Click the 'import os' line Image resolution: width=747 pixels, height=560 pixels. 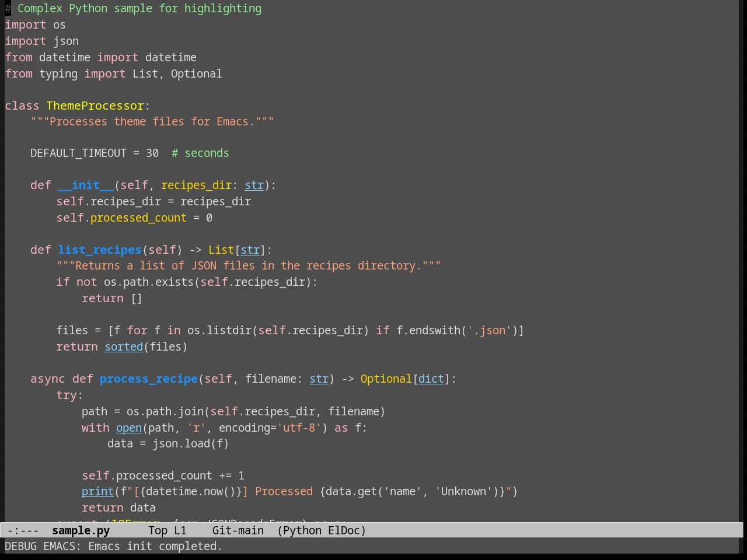[35, 24]
